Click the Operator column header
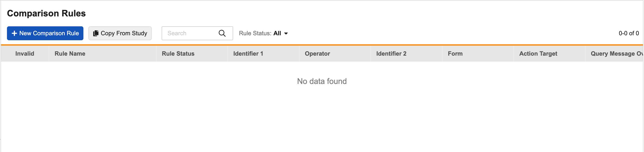The width and height of the screenshot is (644, 152). [317, 53]
